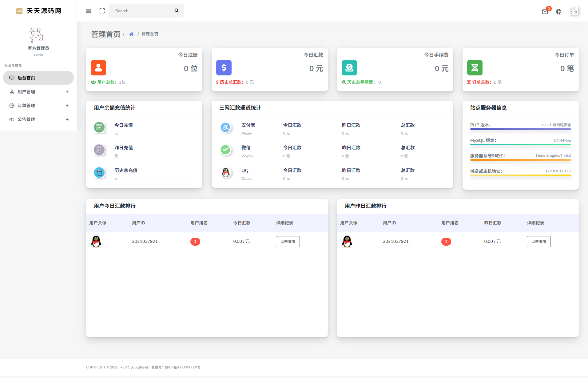
Task: Open the admin avatar in the header
Action: coord(574,11)
